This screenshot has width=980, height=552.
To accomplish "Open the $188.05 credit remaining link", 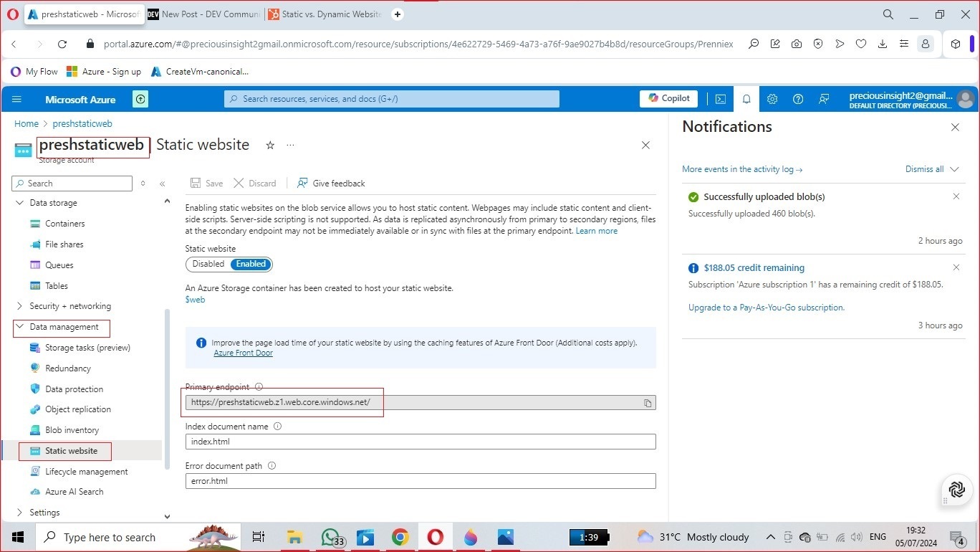I will (x=754, y=267).
